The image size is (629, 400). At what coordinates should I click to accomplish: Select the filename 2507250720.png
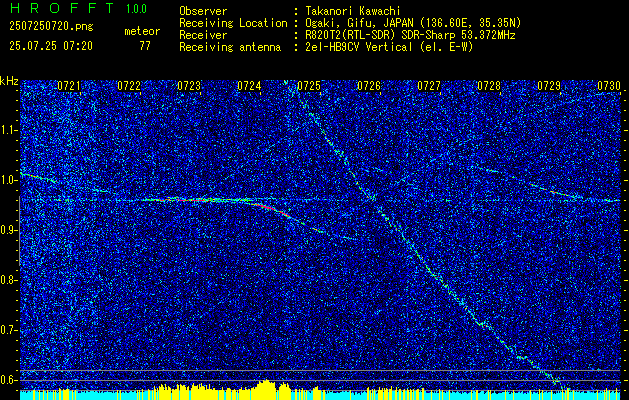51,27
